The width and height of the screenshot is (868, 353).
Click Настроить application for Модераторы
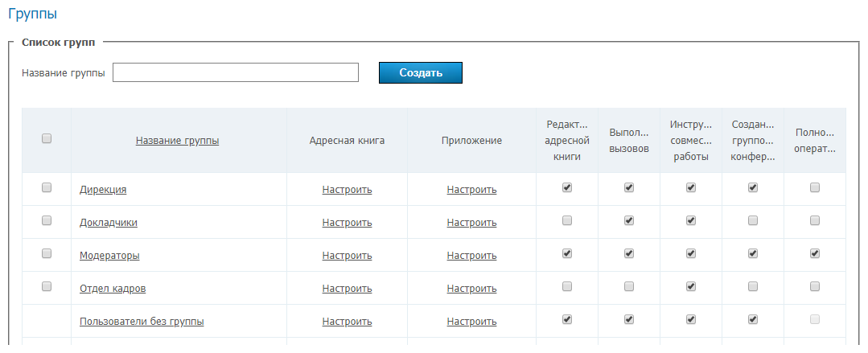coord(471,256)
